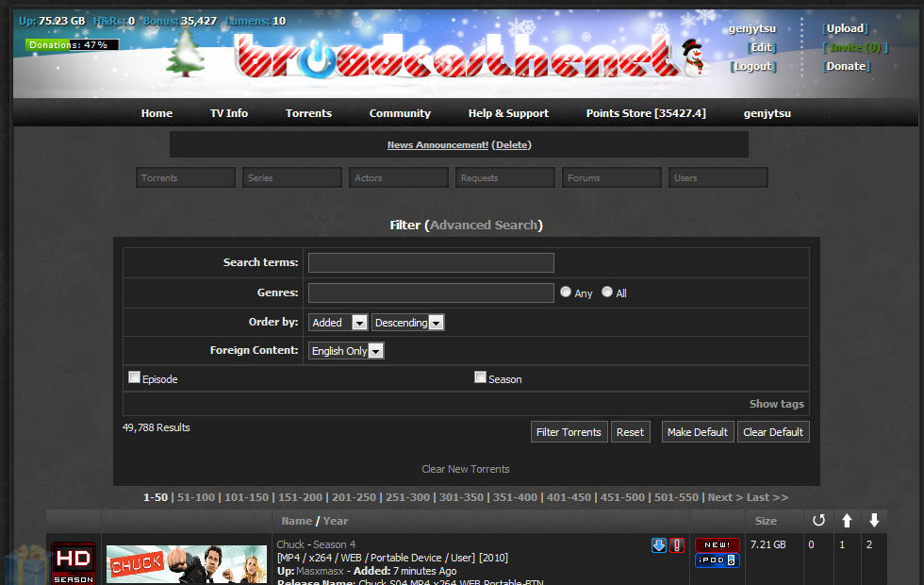
Task: Open the Order by Added dropdown
Action: coord(338,323)
